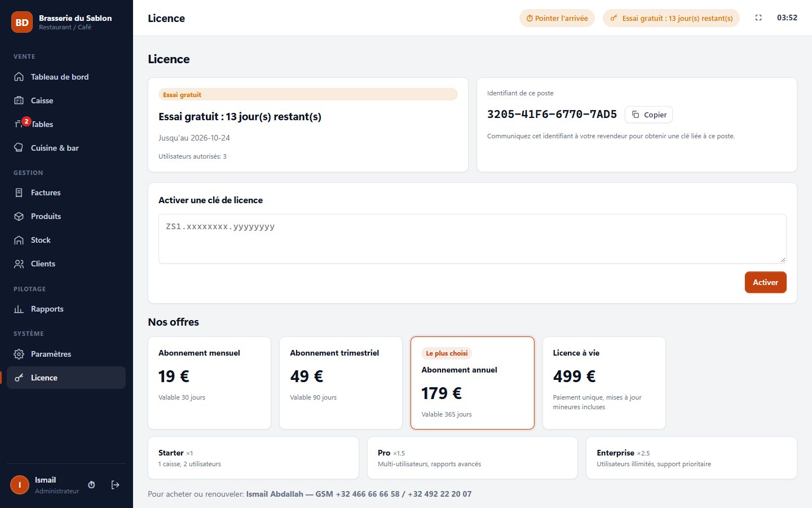
Task: Click 'Brasserie du Sablon' name
Action: (76, 18)
